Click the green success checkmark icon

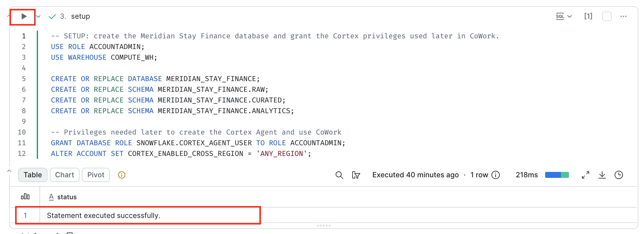(x=52, y=16)
